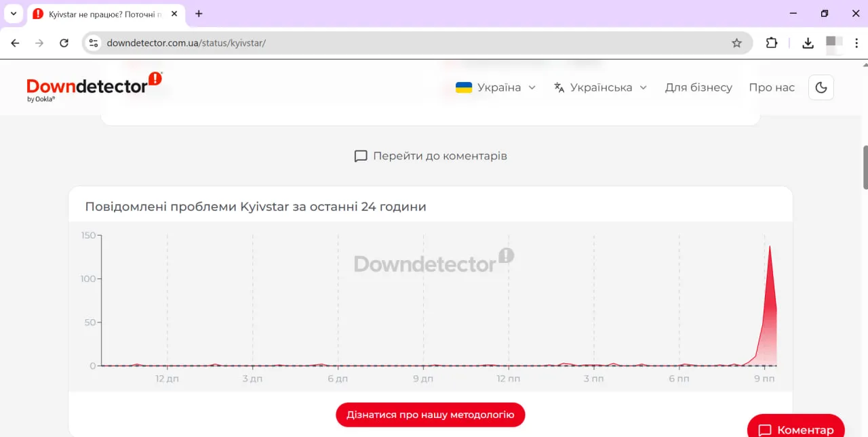This screenshot has height=437, width=868.
Task: Click the Ukrainian flag icon
Action: pos(464,87)
